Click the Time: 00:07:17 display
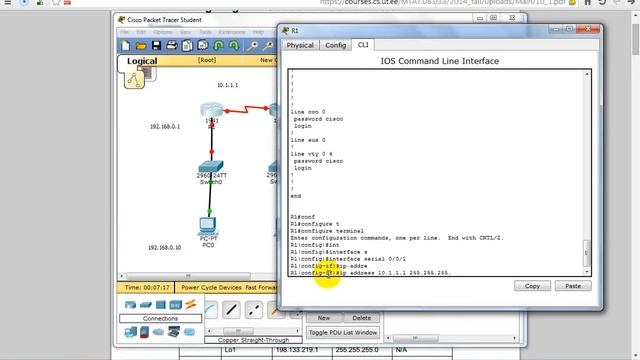The width and height of the screenshot is (640, 360). coord(147,287)
